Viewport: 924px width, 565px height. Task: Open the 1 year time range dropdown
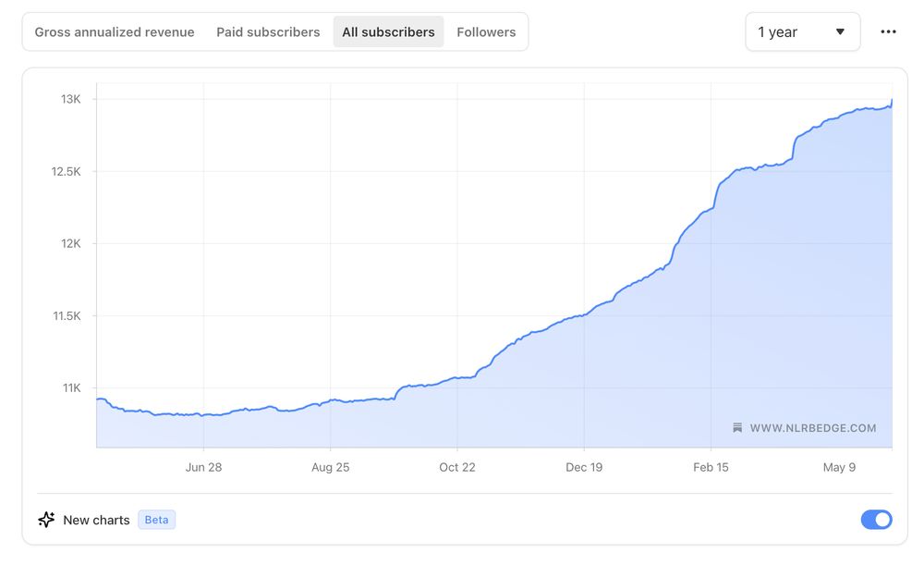tap(803, 31)
